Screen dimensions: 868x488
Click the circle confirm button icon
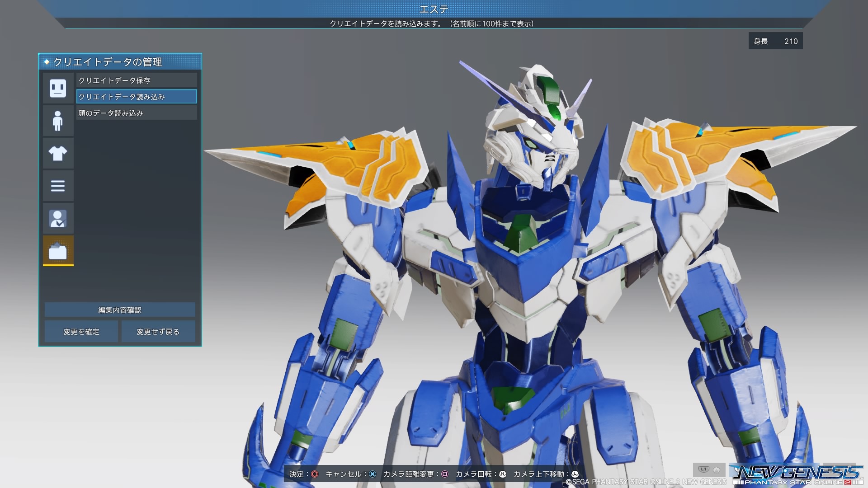pyautogui.click(x=315, y=474)
